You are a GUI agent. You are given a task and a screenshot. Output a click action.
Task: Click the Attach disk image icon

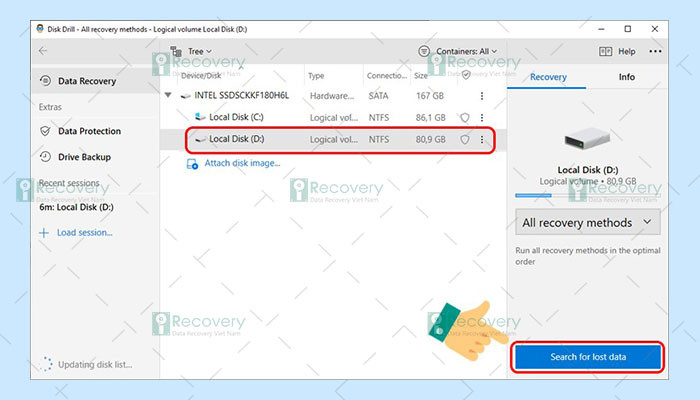[x=192, y=164]
